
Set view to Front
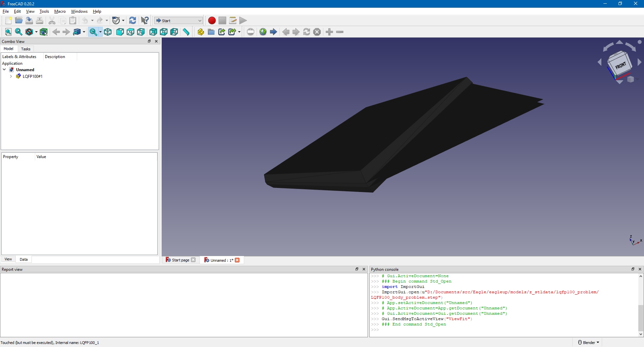tap(120, 32)
